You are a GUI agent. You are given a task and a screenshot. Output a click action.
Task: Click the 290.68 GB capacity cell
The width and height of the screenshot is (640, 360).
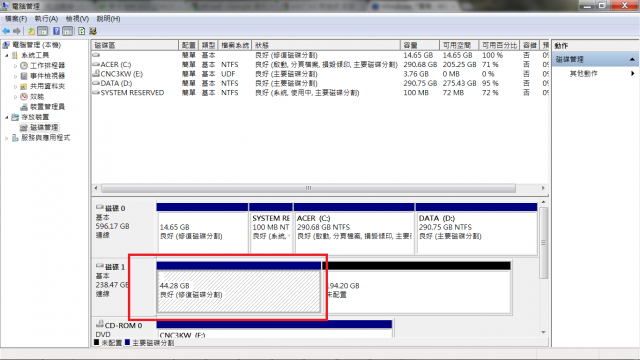click(x=420, y=64)
